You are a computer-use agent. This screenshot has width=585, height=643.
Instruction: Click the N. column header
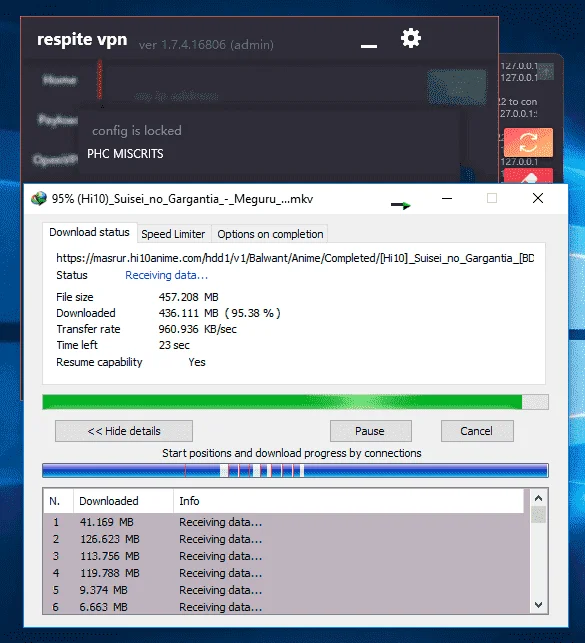pos(58,501)
